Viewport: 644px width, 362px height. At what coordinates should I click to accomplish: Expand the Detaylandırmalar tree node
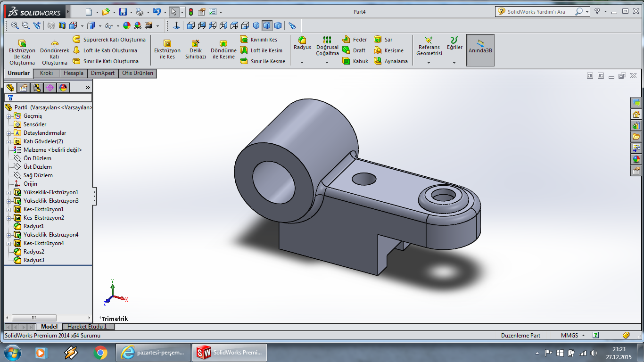[8, 133]
